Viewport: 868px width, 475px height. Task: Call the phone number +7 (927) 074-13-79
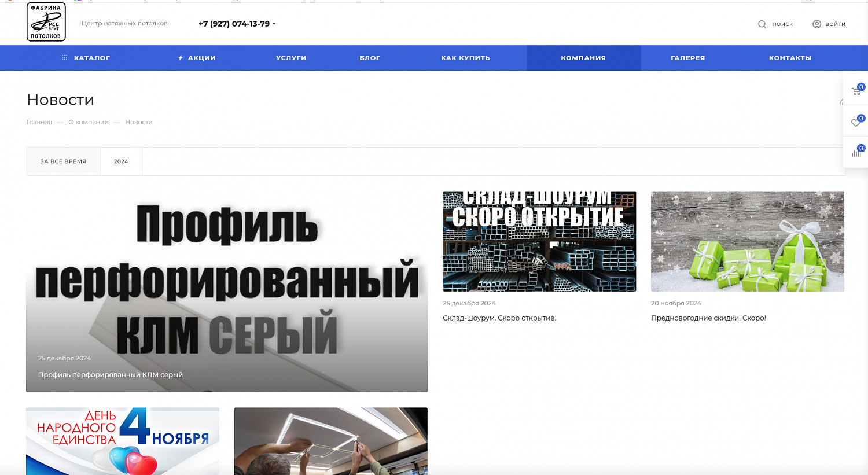[234, 24]
